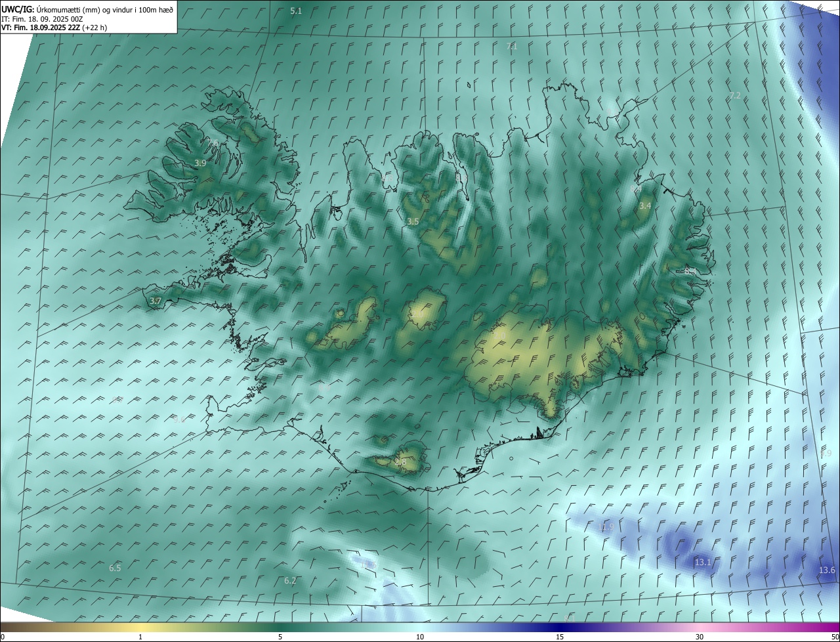This screenshot has height=642, width=840.
Task: Click the 13.6 value on the map
Action: point(827,570)
